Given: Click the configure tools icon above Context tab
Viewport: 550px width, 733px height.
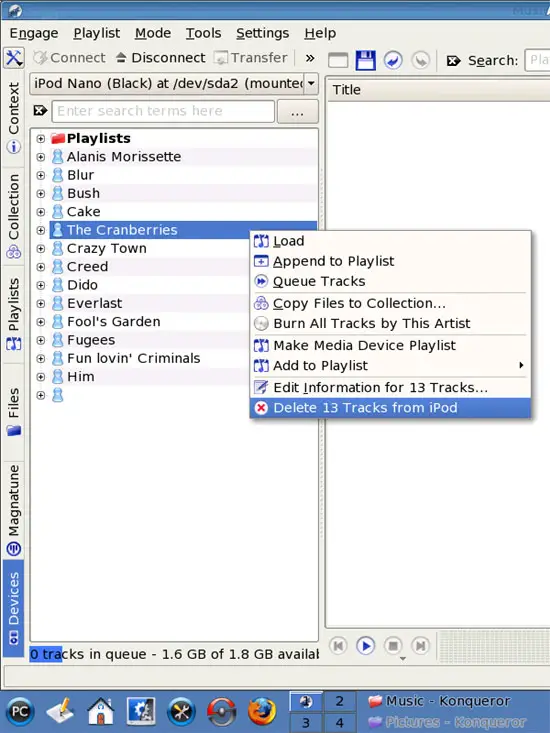Looking at the screenshot, I should pos(14,58).
